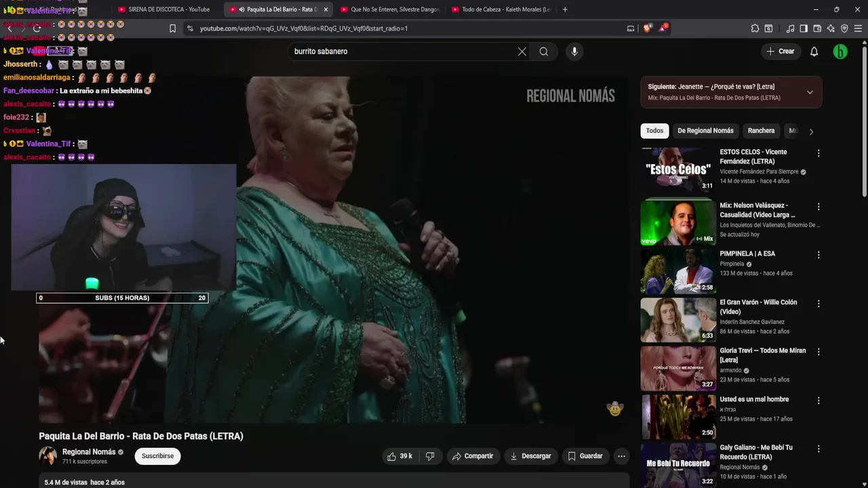Open options menu for El Gran Varón

coord(818,304)
